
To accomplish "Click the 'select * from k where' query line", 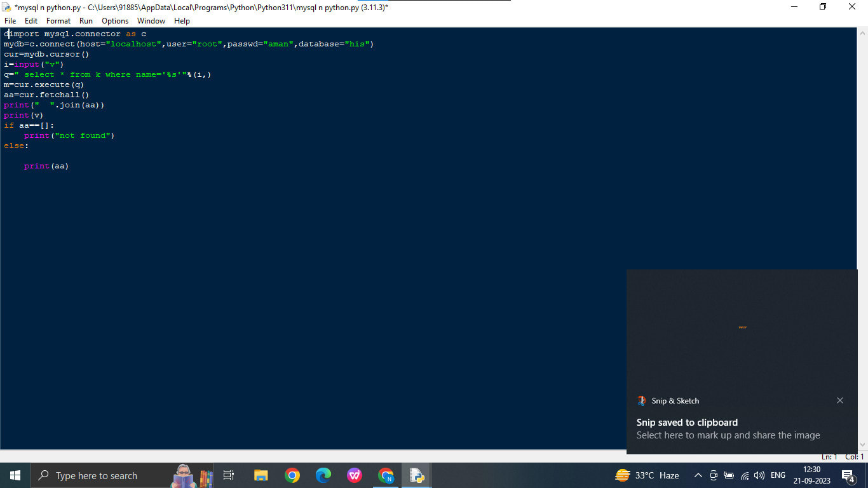I will [107, 74].
